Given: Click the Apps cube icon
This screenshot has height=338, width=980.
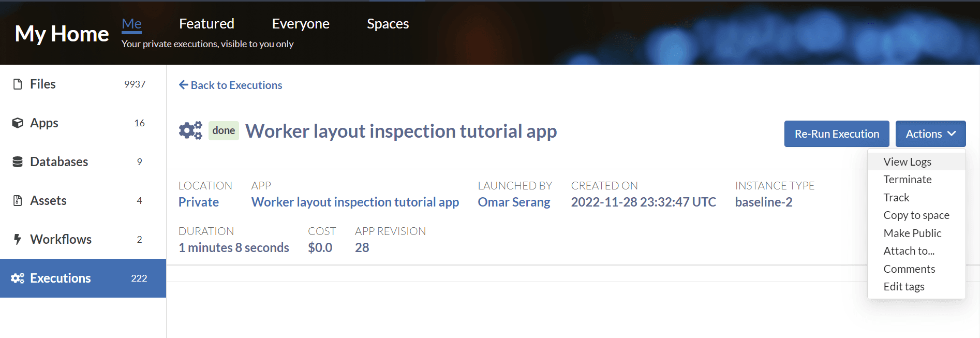Looking at the screenshot, I should click(x=18, y=123).
